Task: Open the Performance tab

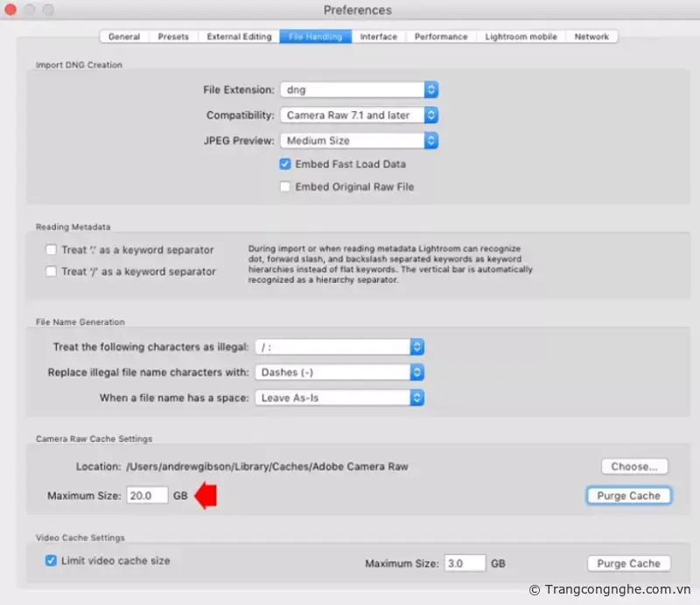Action: (441, 37)
